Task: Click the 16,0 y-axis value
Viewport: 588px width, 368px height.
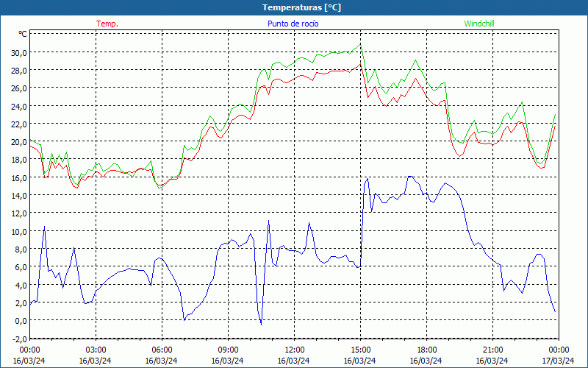Action: coord(19,177)
